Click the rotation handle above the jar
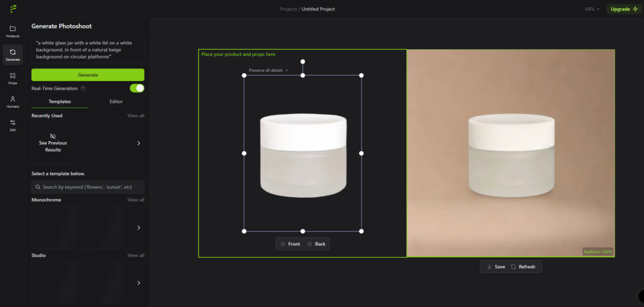Image resolution: width=644 pixels, height=307 pixels. 303,61
